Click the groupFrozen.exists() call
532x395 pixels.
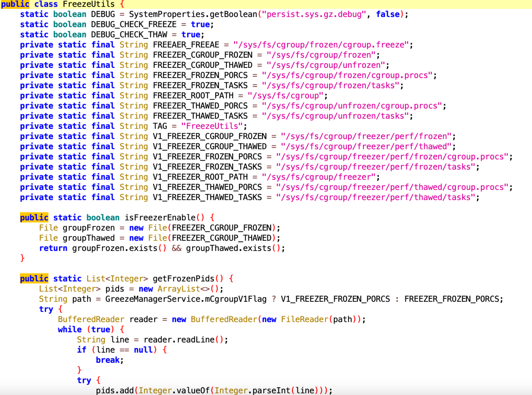[x=119, y=248]
